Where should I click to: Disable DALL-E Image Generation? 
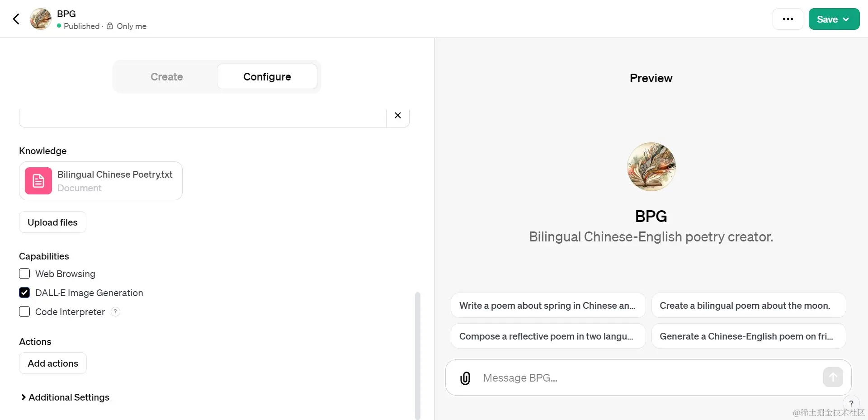[x=24, y=293]
